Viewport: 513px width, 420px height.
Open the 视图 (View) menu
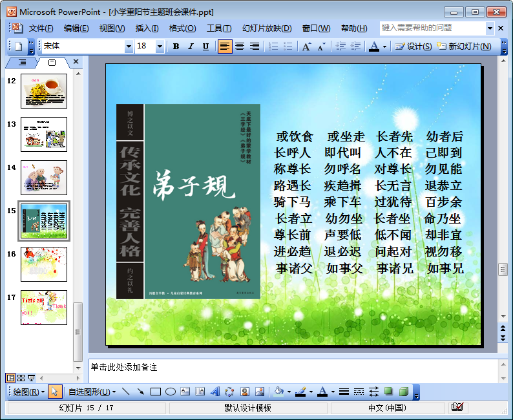click(112, 28)
